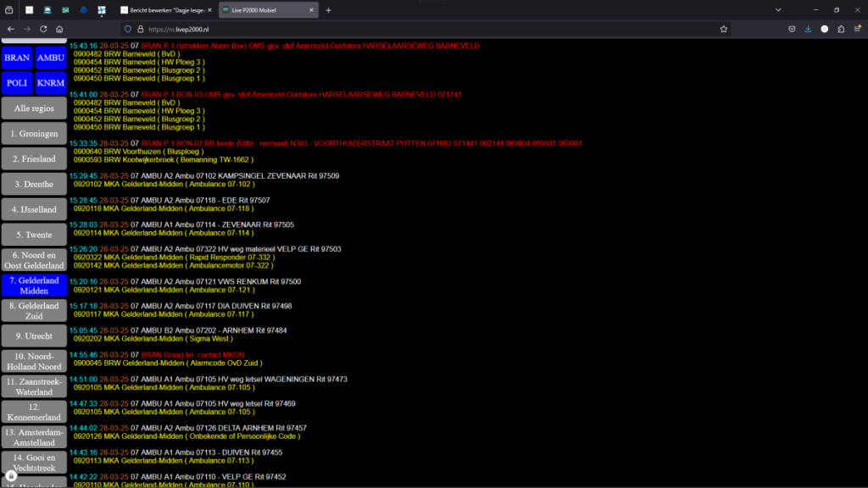Viewport: 868px width, 488px height.
Task: Close the Live P2000 Mobiel tab
Action: coord(312,10)
